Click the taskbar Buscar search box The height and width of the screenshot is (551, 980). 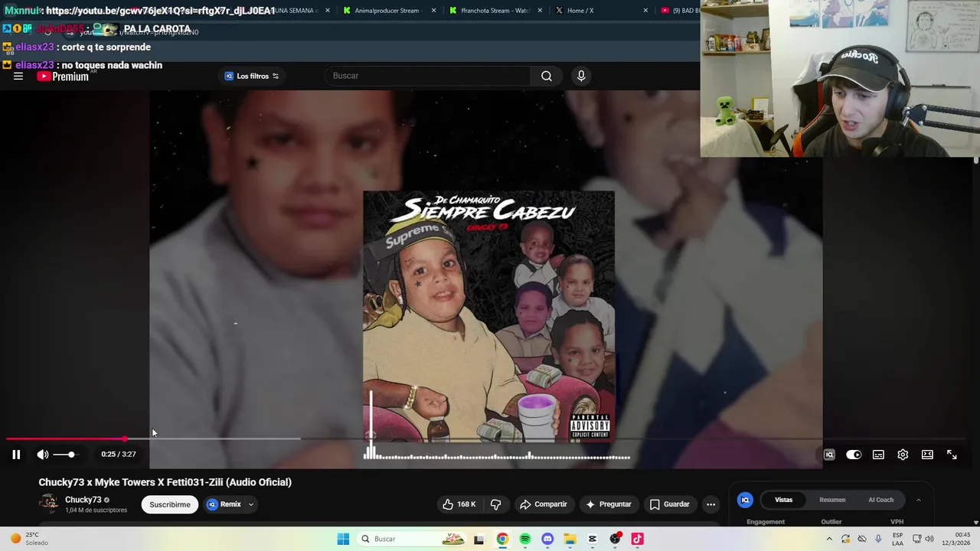[412, 539]
